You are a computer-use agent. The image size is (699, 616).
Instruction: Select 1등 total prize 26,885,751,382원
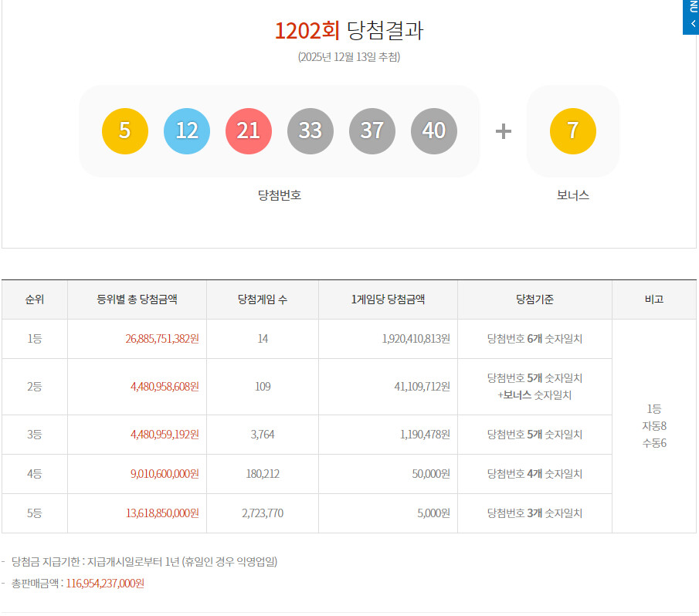click(x=162, y=339)
